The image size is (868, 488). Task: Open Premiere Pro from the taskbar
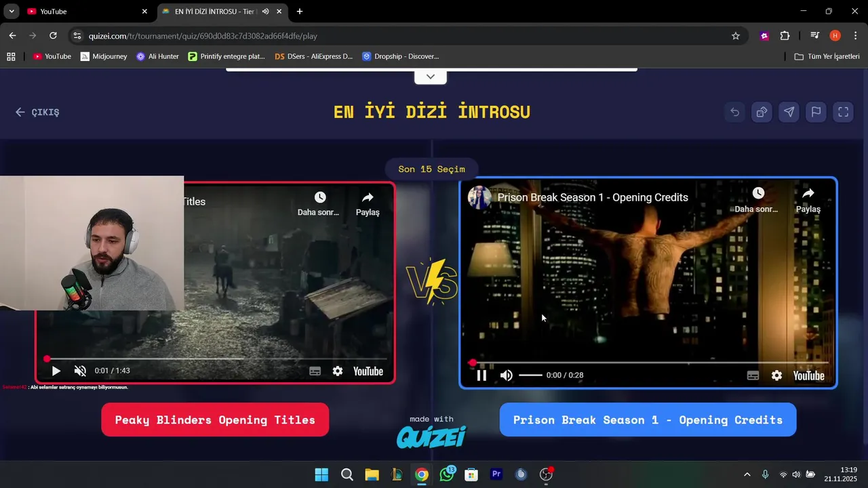(x=496, y=474)
